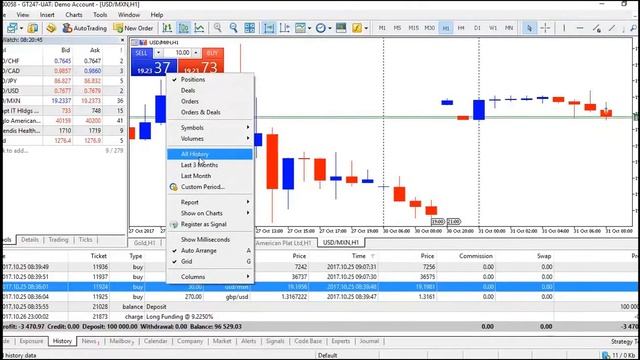Click the 10.00 volume input field
Screen dimensions: 640x360
tap(178, 53)
